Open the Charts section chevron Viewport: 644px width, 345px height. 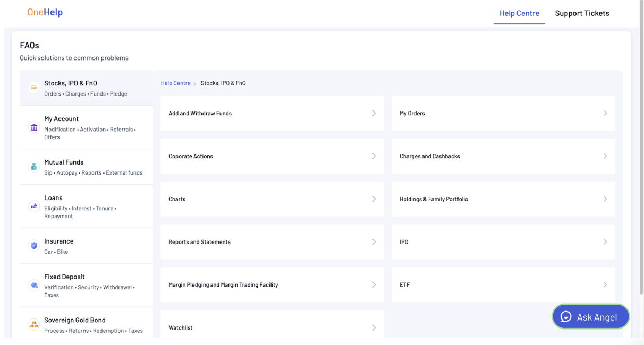[374, 199]
